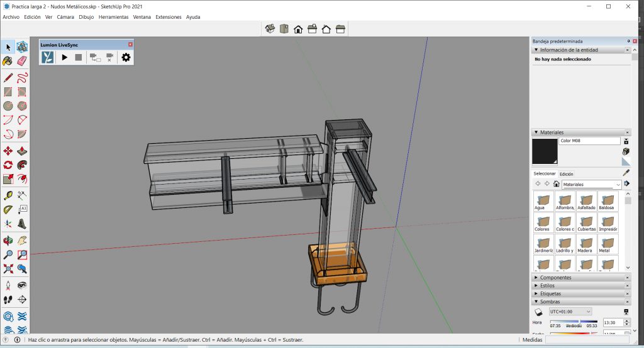Screen dimensions: 644x348
Task: Open the Materiales library dropdown
Action: [618, 184]
